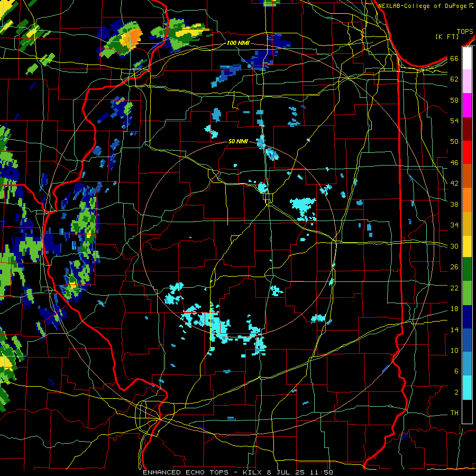Screen dimensions: 476x476
Task: Select the "10" legend label
Action: pyautogui.click(x=454, y=351)
